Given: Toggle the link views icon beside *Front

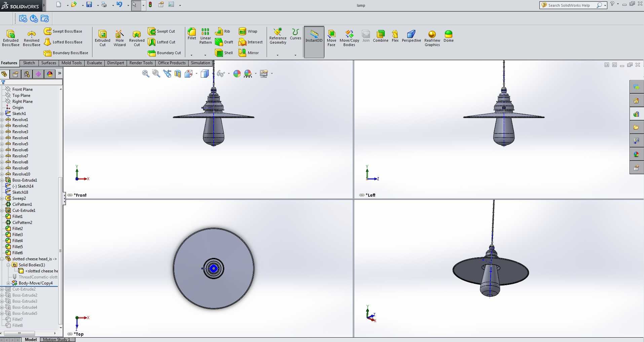Looking at the screenshot, I should click(70, 195).
